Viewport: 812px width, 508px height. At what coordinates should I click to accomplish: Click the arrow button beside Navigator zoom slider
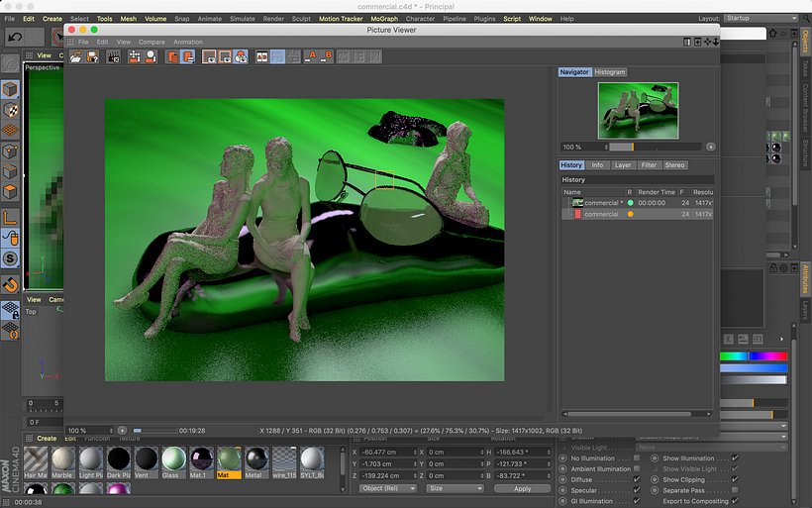point(711,148)
